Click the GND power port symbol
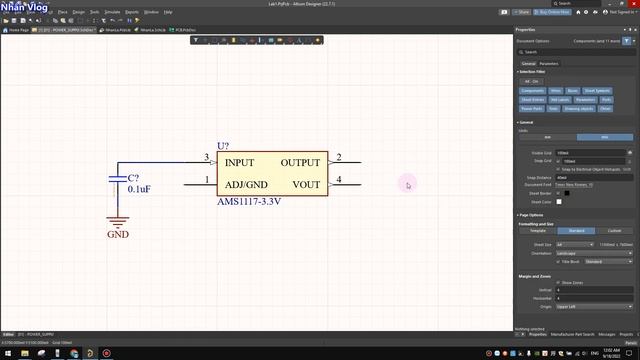 tap(118, 227)
